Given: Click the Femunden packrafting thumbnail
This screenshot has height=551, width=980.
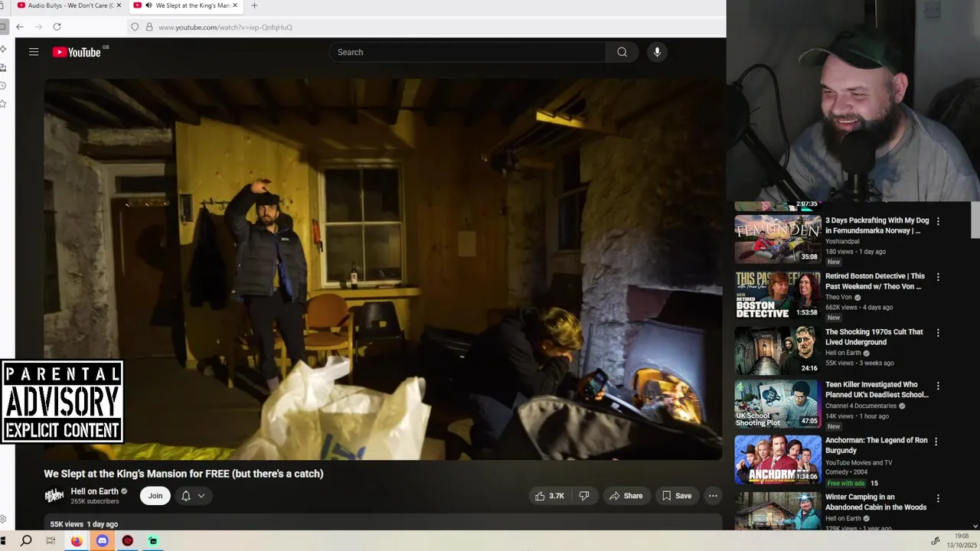Looking at the screenshot, I should [x=778, y=240].
